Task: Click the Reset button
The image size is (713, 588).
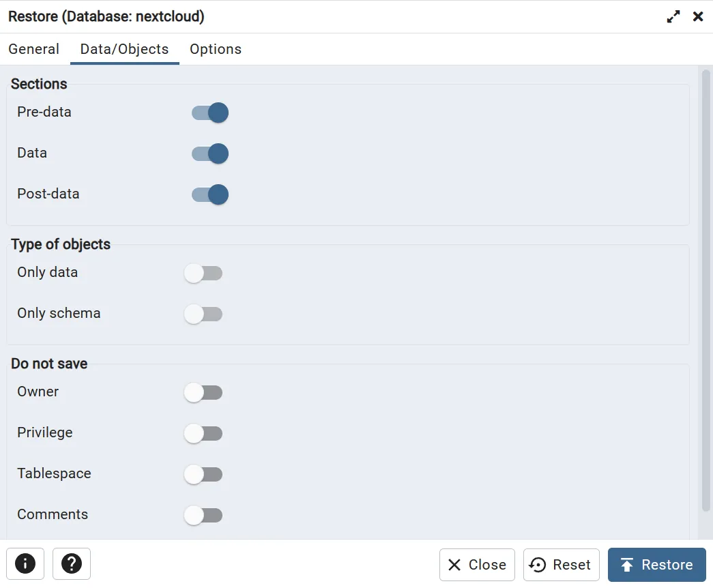Action: click(x=561, y=565)
